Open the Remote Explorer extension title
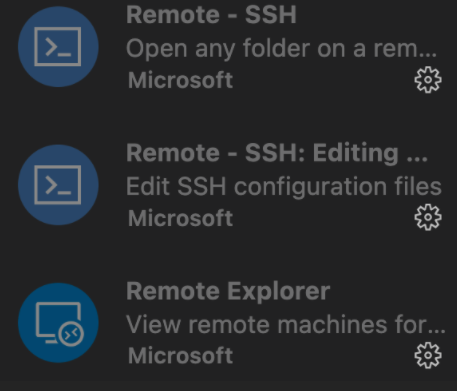 coord(228,291)
